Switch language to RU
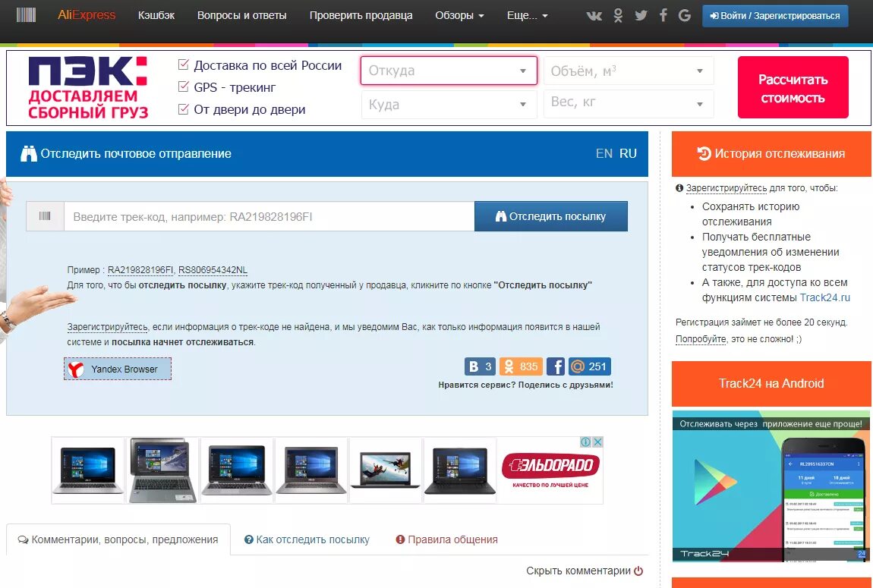 628,153
